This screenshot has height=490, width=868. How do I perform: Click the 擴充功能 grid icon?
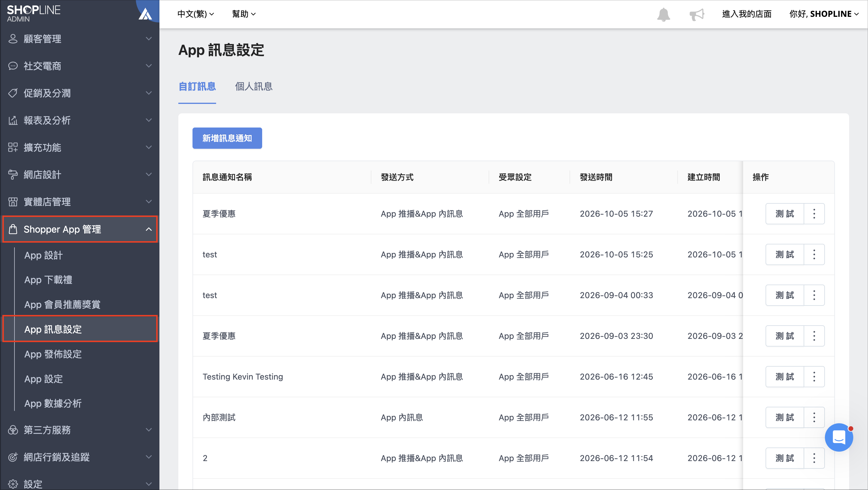[x=13, y=147]
